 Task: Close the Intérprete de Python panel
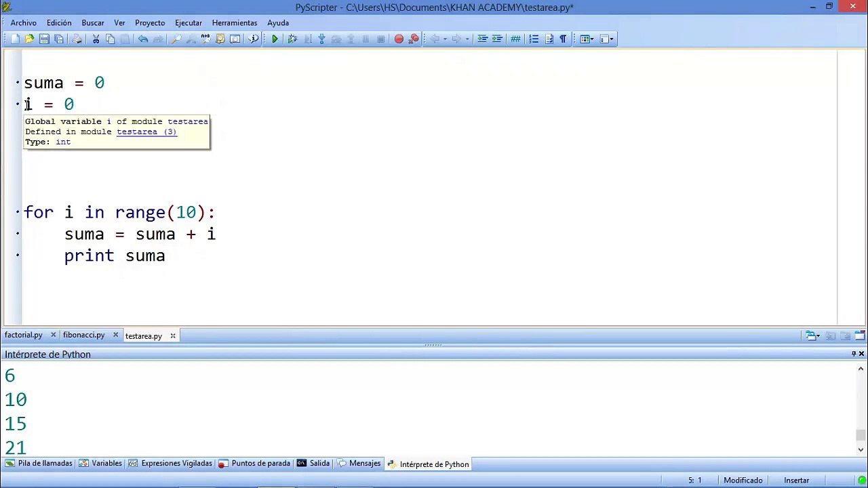862,354
